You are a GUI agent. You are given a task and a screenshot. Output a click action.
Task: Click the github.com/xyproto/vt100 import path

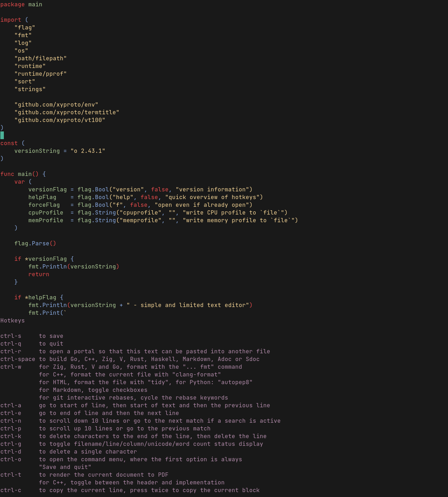60,120
